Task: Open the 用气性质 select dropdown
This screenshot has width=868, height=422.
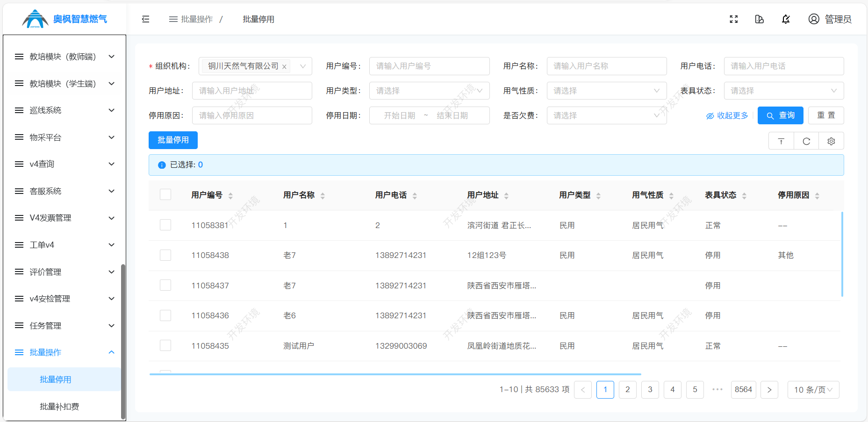Action: pos(607,91)
